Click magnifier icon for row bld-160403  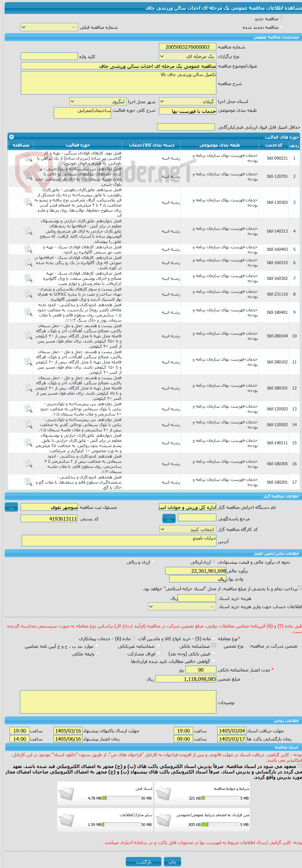point(28,249)
